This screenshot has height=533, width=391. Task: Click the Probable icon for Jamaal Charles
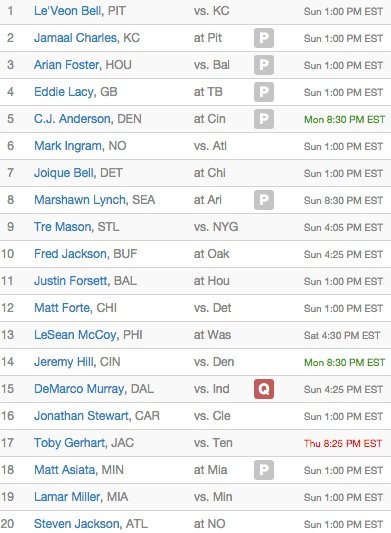pyautogui.click(x=264, y=38)
